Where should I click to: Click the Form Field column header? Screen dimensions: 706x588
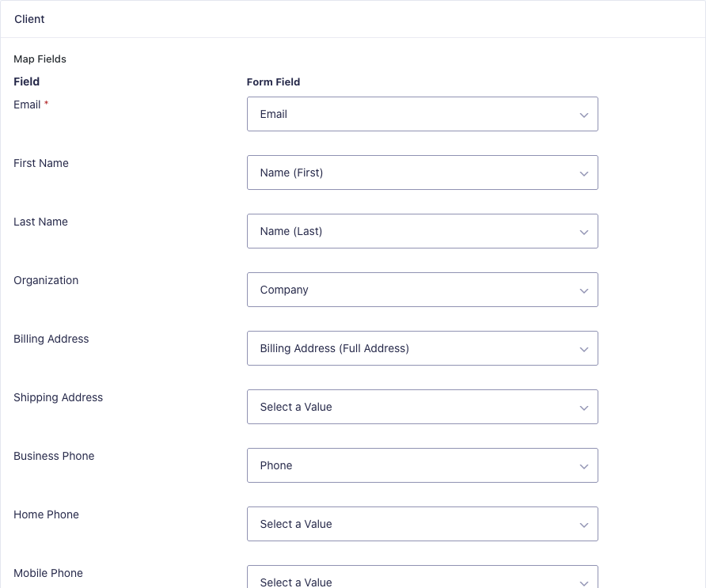(273, 82)
